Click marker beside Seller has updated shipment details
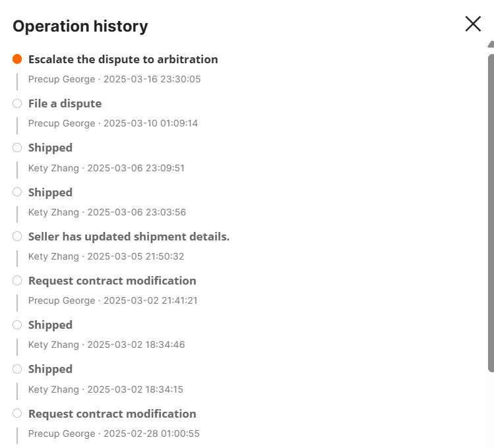The image size is (494, 448). [x=17, y=237]
